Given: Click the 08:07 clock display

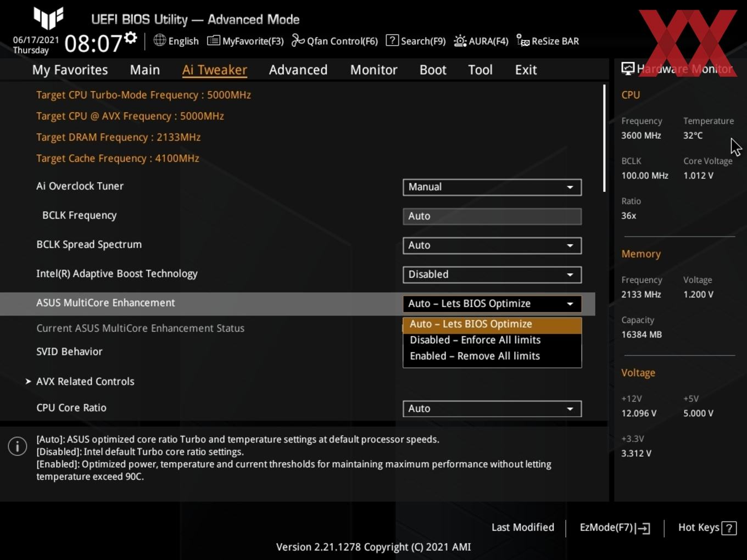Looking at the screenshot, I should tap(93, 43).
